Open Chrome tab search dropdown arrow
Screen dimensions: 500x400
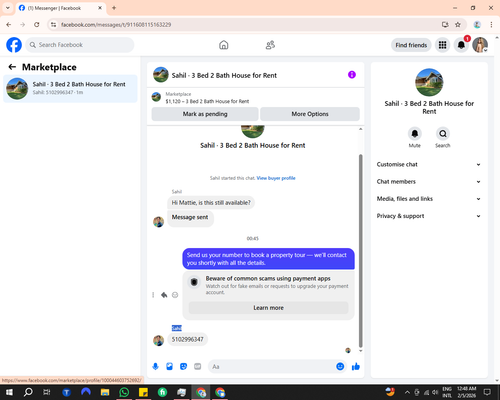pyautogui.click(x=8, y=8)
